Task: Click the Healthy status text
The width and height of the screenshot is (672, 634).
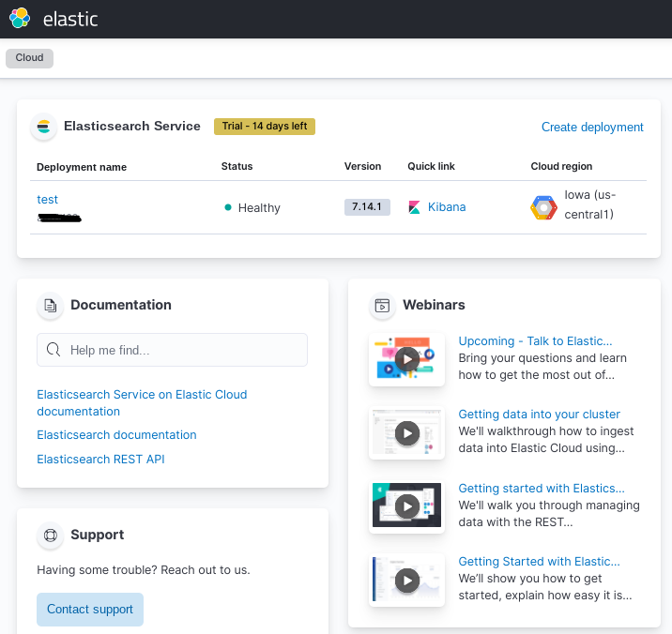Action: coord(259,208)
